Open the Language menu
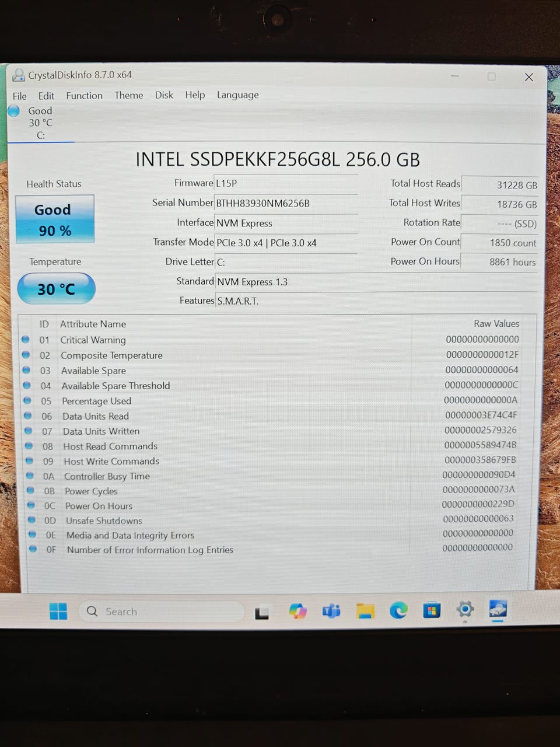The width and height of the screenshot is (560, 747). [237, 95]
